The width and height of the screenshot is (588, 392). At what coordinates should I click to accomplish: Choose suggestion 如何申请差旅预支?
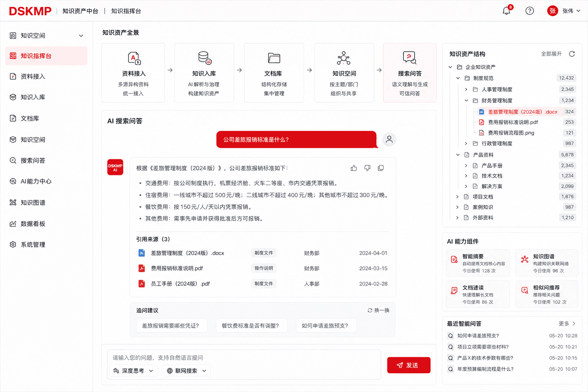pyautogui.click(x=326, y=325)
